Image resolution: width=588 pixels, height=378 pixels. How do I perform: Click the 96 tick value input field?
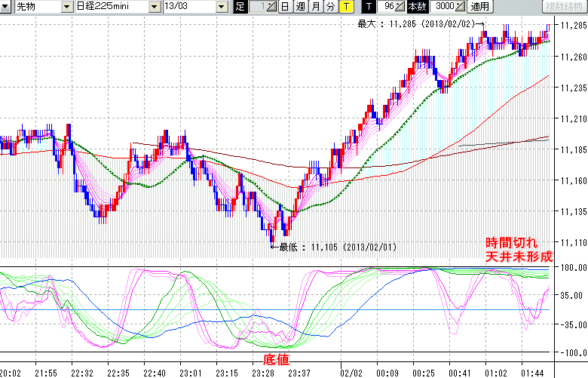click(387, 7)
